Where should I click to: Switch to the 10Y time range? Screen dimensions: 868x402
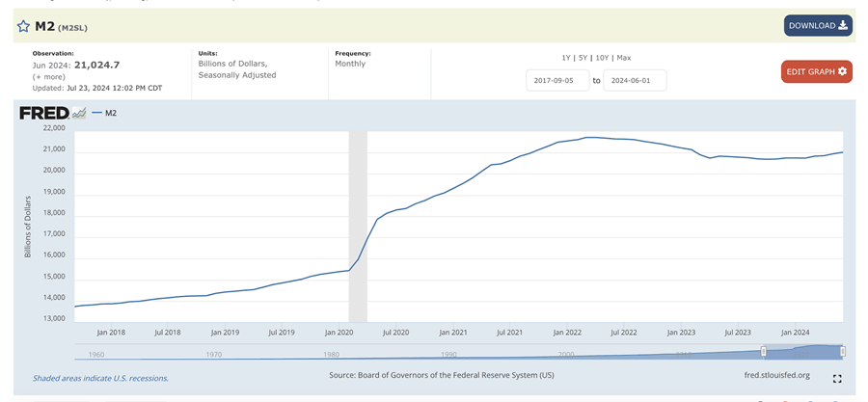coord(601,58)
